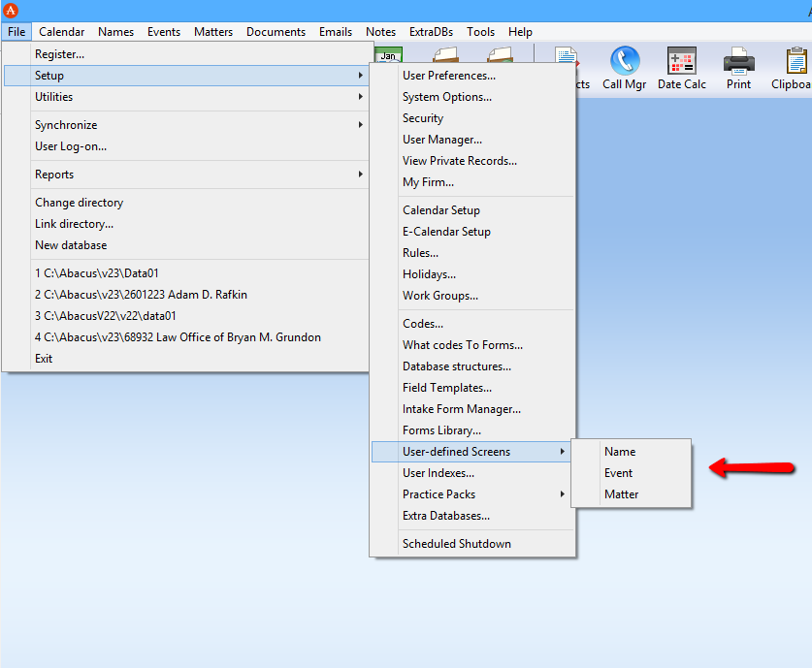This screenshot has width=812, height=668.
Task: Click the document icon above Call Mgr
Action: (566, 56)
